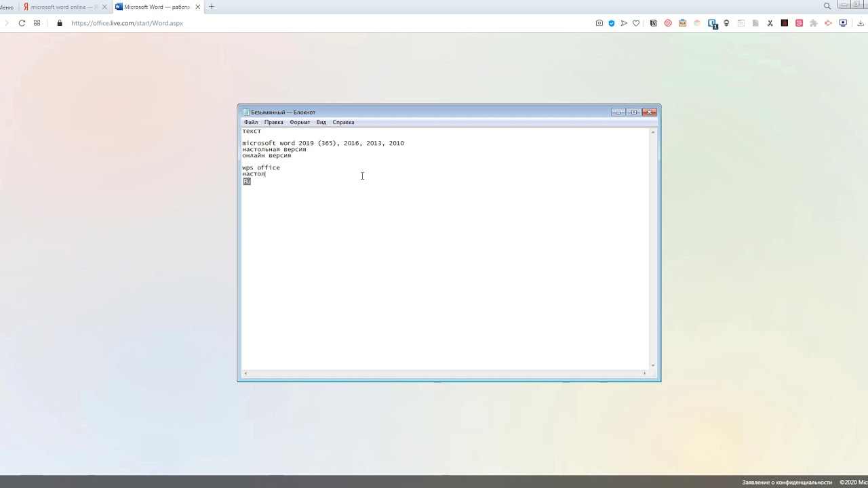Open the Правка menu in Notepad
Image resolution: width=868 pixels, height=488 pixels.
(274, 123)
